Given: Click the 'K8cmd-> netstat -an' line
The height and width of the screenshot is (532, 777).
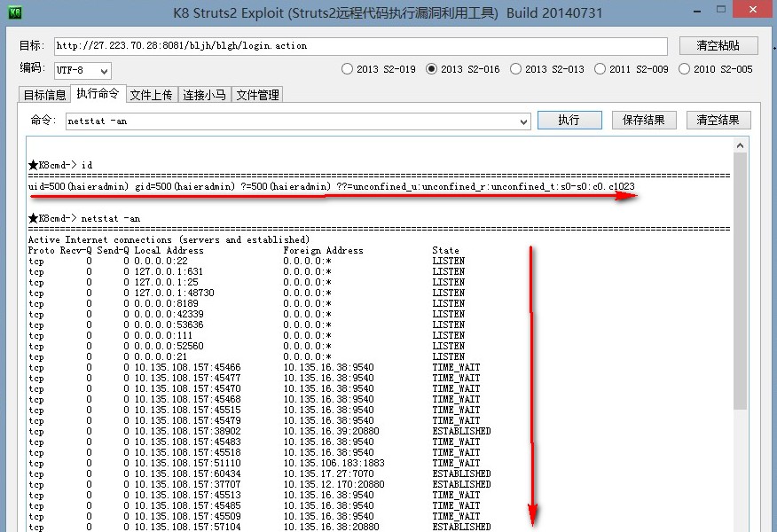Looking at the screenshot, I should pos(84,218).
